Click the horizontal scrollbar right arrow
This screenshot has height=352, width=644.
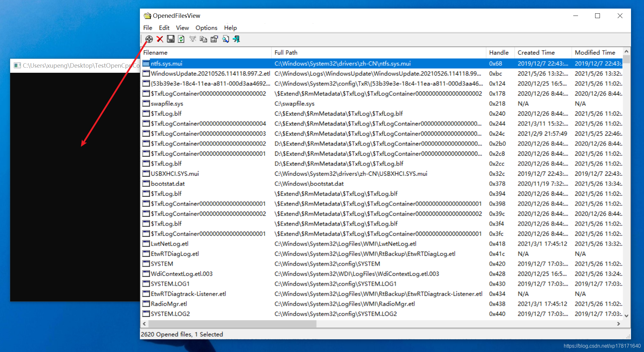click(x=618, y=324)
